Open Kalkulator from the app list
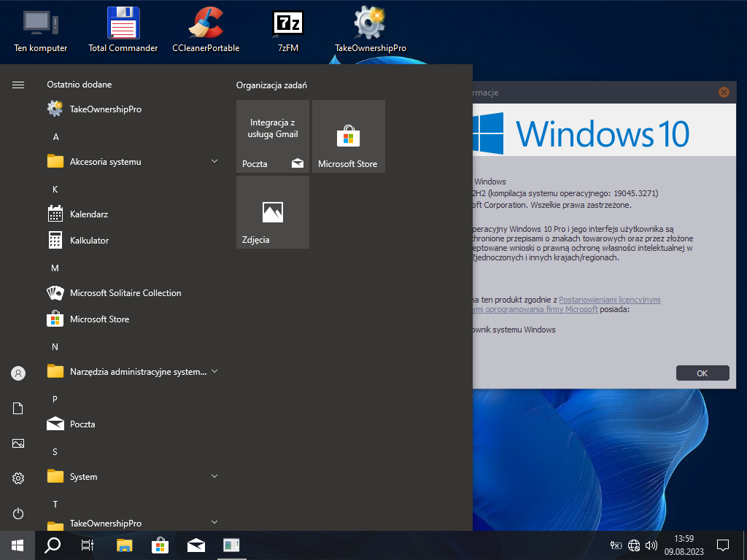 [89, 240]
